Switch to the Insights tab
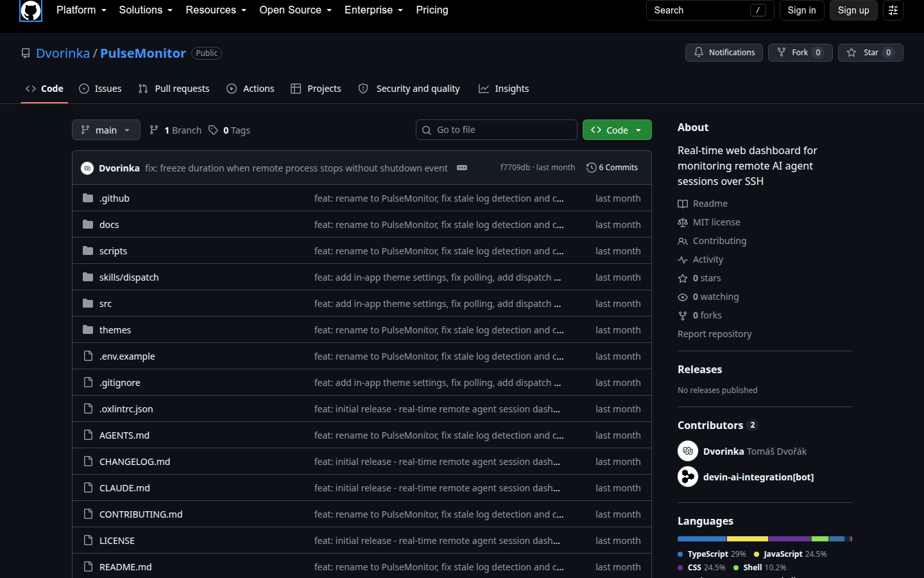Image resolution: width=924 pixels, height=578 pixels. point(504,89)
